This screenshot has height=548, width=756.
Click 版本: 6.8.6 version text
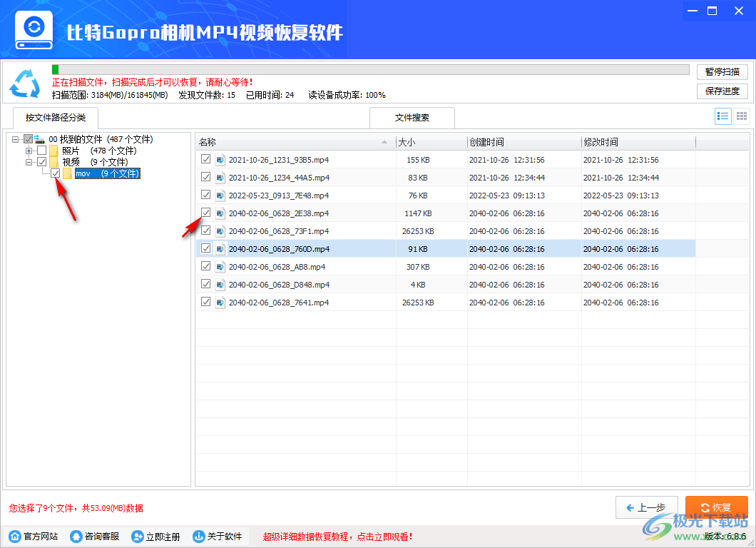[x=725, y=537]
